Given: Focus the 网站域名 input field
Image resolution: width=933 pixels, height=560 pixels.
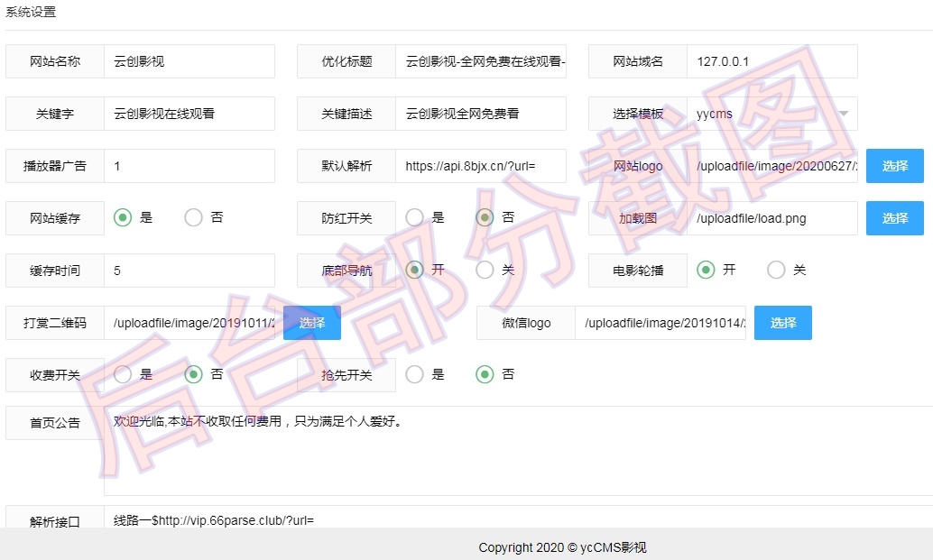Looking at the screenshot, I should (771, 61).
